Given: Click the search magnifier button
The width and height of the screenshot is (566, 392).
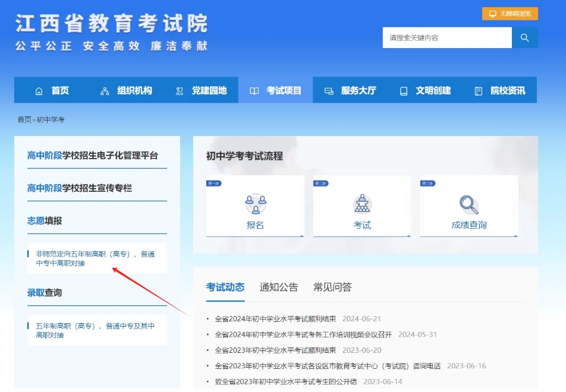Looking at the screenshot, I should click(524, 37).
